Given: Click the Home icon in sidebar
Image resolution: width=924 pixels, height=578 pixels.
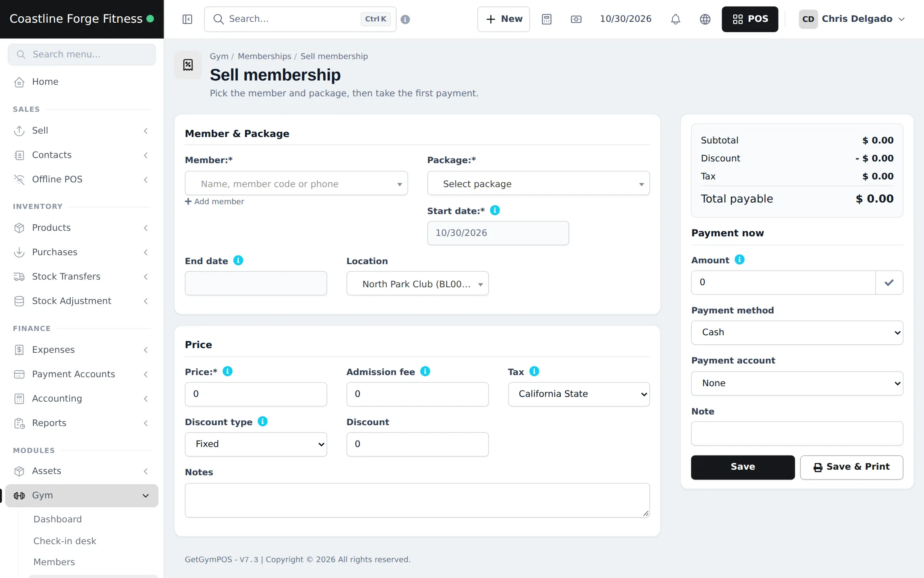Looking at the screenshot, I should 19,82.
